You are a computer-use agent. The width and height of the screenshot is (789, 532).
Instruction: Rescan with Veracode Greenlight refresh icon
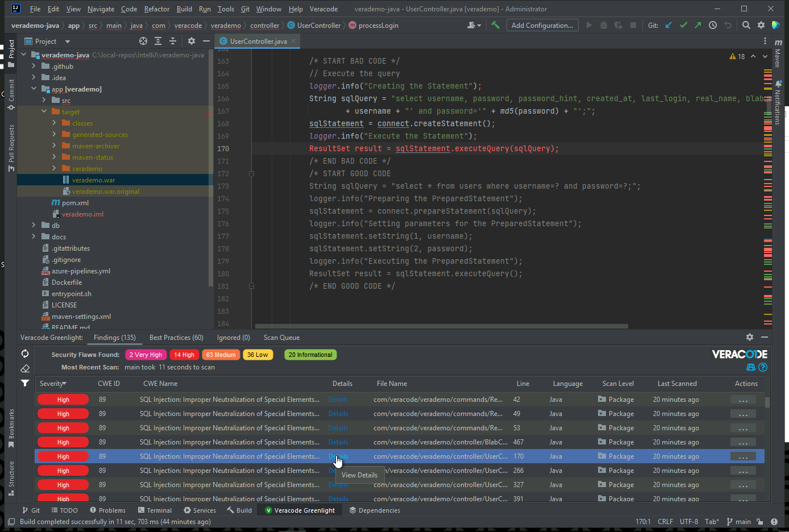pos(25,354)
